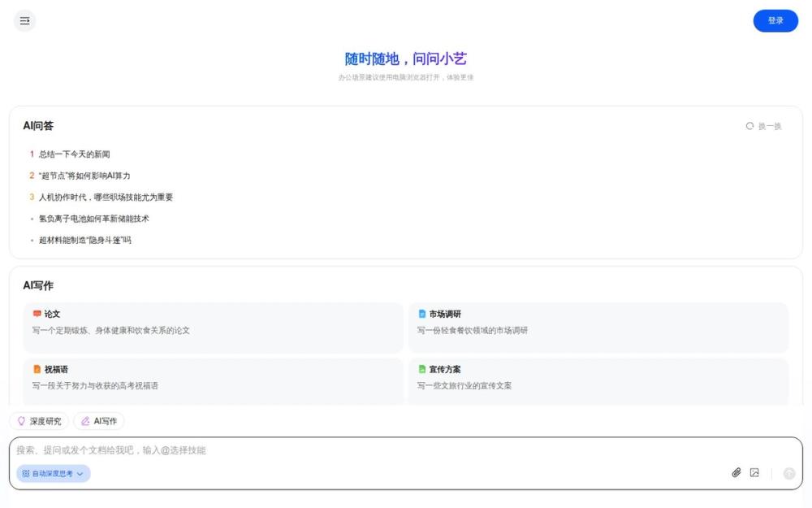Click the 随时随地，问问小艺 heading

[406, 59]
